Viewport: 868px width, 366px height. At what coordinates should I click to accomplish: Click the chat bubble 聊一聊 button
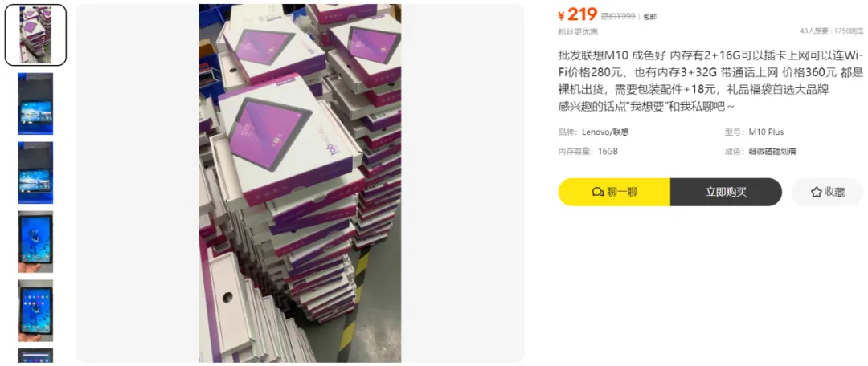pyautogui.click(x=614, y=192)
